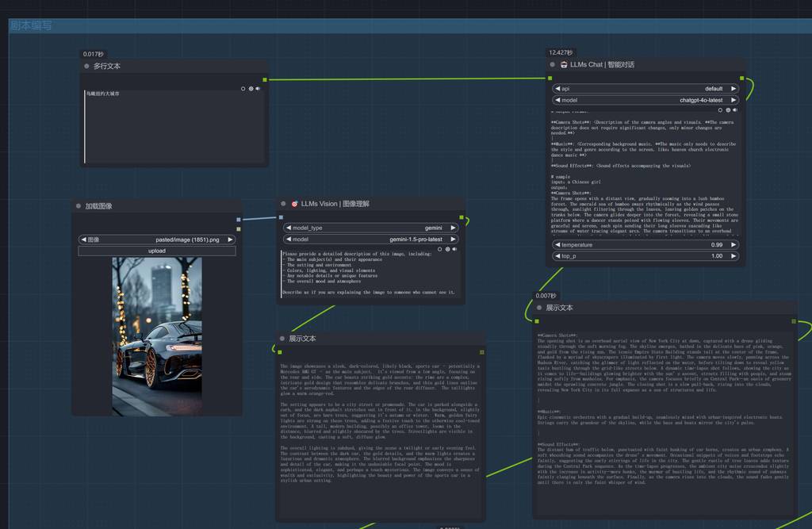Click the upload button
The image size is (812, 529).
click(157, 251)
